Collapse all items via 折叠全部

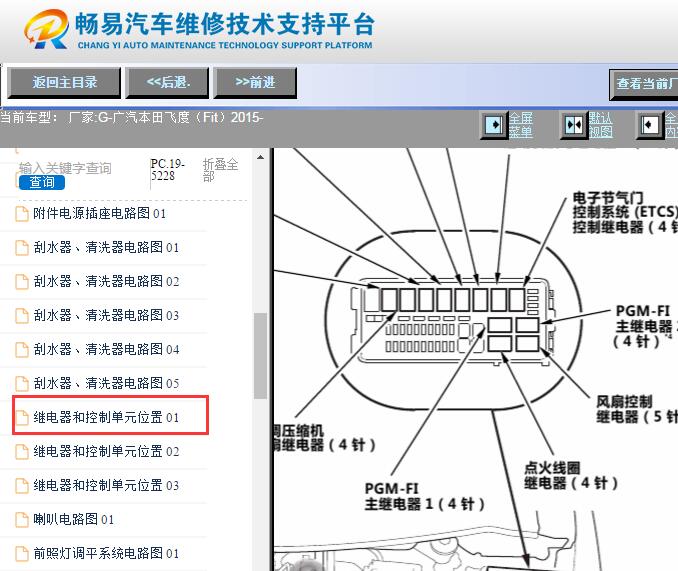220,170
